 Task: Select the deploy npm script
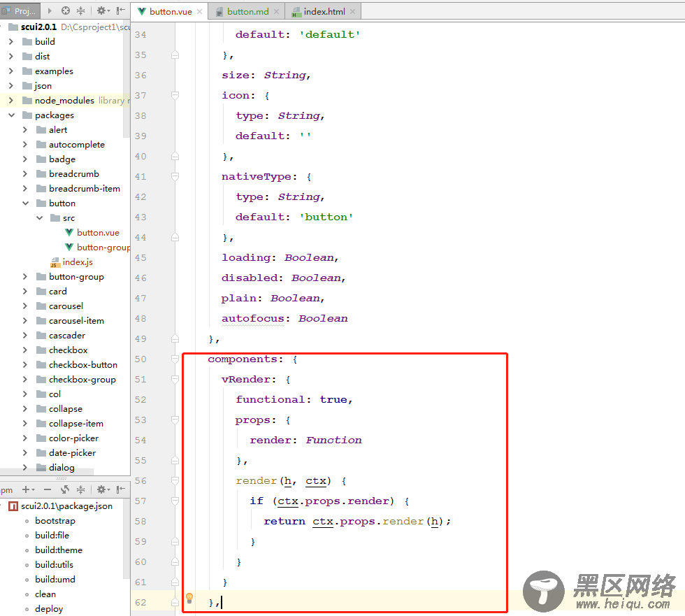pyautogui.click(x=49, y=609)
